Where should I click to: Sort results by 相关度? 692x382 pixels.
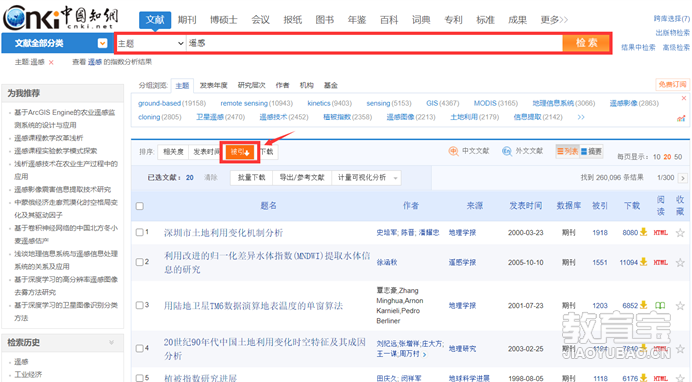click(x=173, y=152)
